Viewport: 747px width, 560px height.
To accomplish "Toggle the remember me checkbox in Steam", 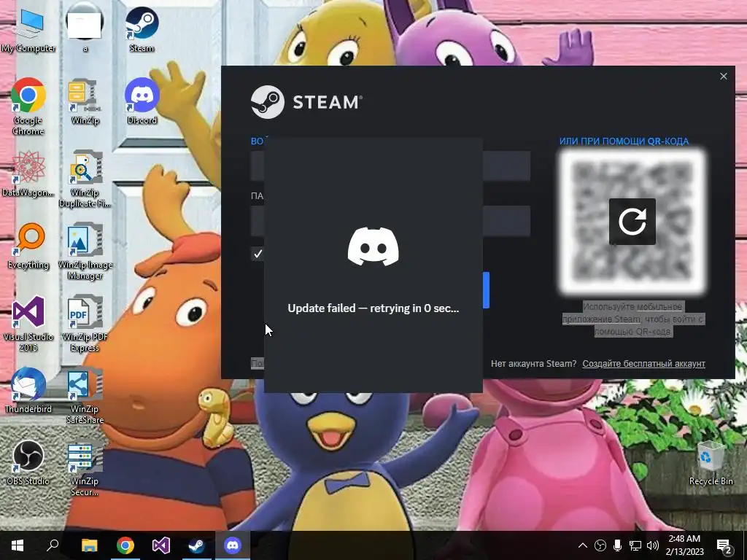I will (258, 254).
